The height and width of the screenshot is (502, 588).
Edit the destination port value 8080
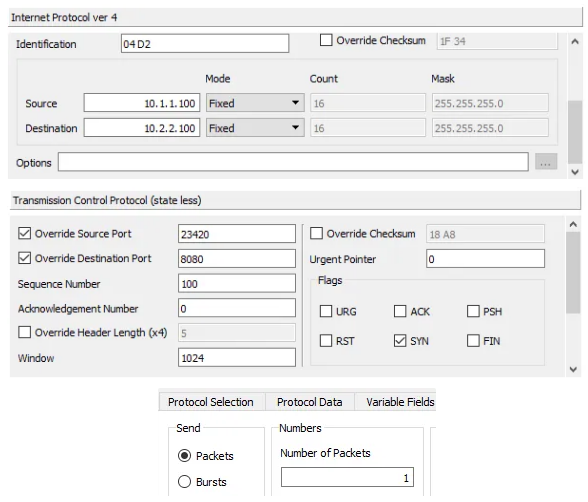pyautogui.click(x=237, y=259)
